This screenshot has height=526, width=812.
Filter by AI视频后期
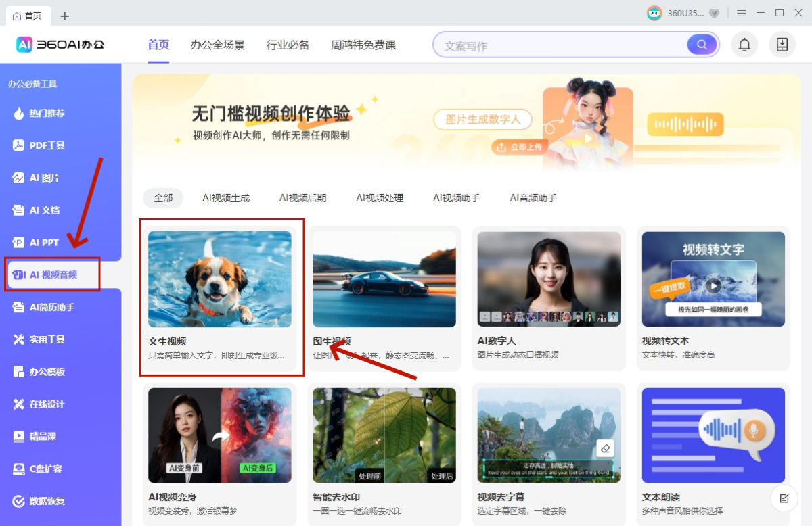click(302, 198)
